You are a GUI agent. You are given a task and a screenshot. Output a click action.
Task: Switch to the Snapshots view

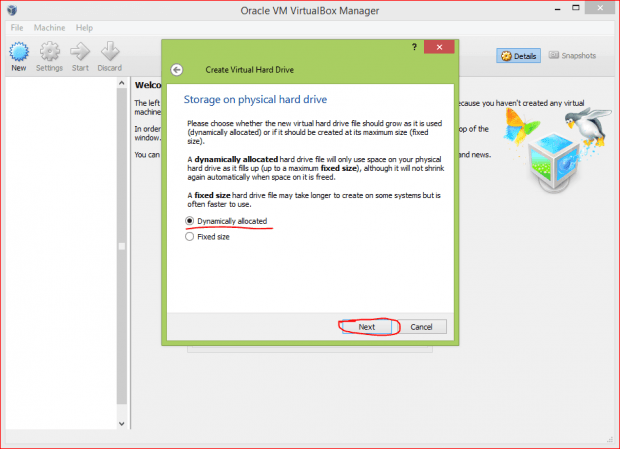click(572, 56)
